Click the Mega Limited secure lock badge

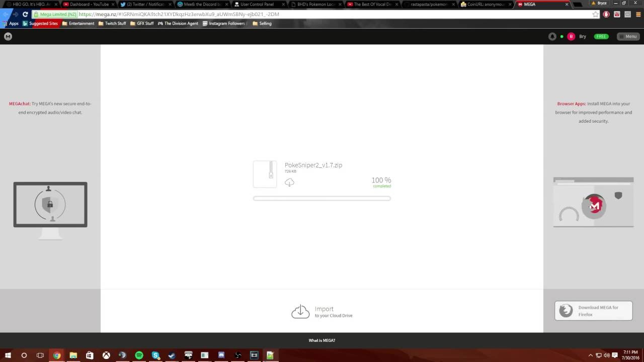[x=55, y=14]
